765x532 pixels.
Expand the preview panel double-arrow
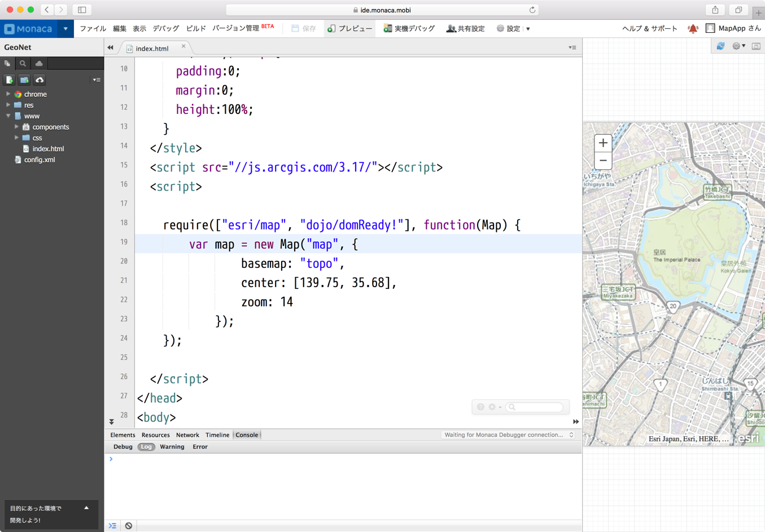tap(576, 421)
